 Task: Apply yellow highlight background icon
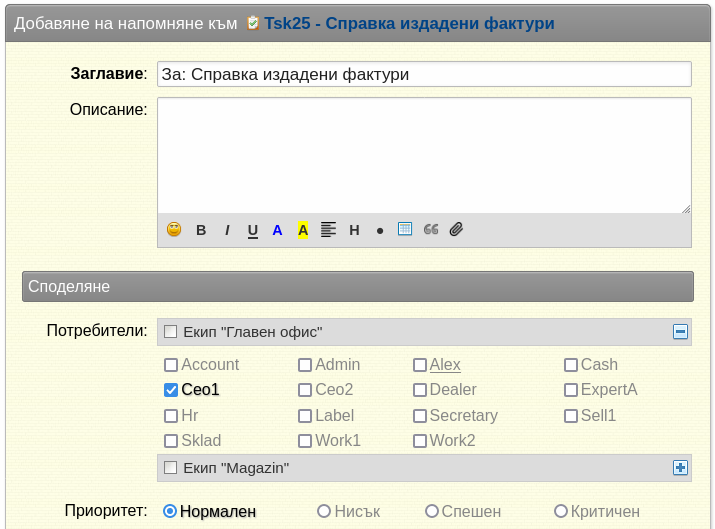(303, 230)
